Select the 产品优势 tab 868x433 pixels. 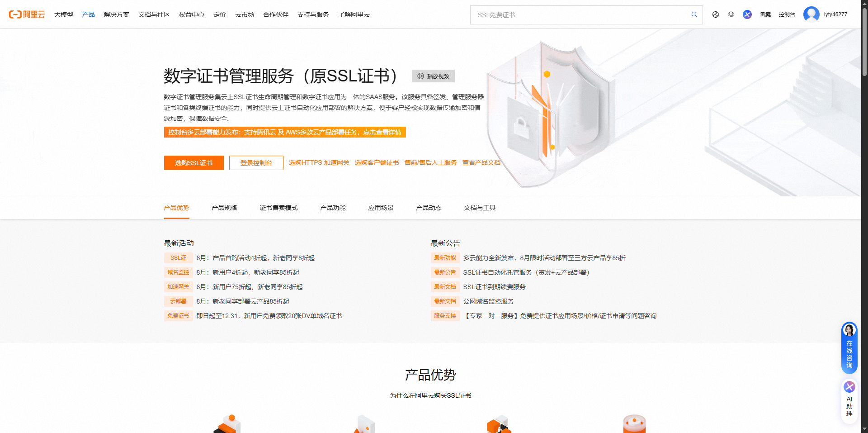pyautogui.click(x=177, y=208)
